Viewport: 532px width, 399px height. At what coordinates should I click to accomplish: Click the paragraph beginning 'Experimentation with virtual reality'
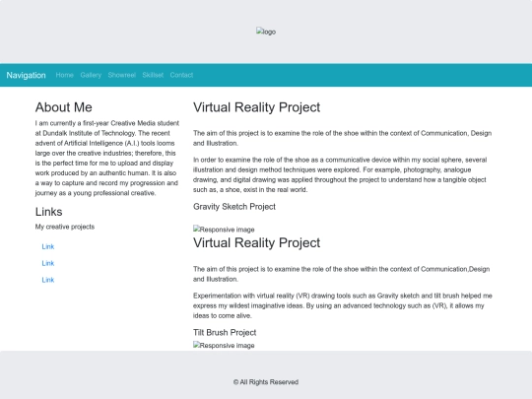tap(343, 305)
